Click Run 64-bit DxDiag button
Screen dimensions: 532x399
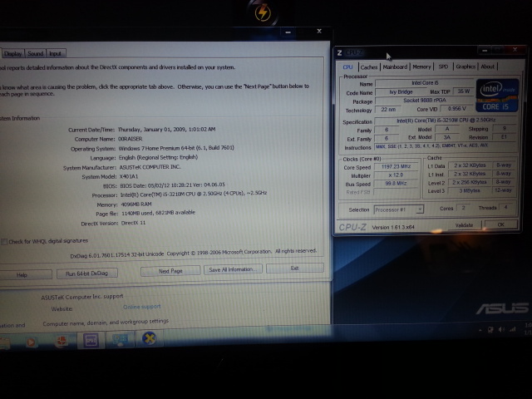coord(86,273)
